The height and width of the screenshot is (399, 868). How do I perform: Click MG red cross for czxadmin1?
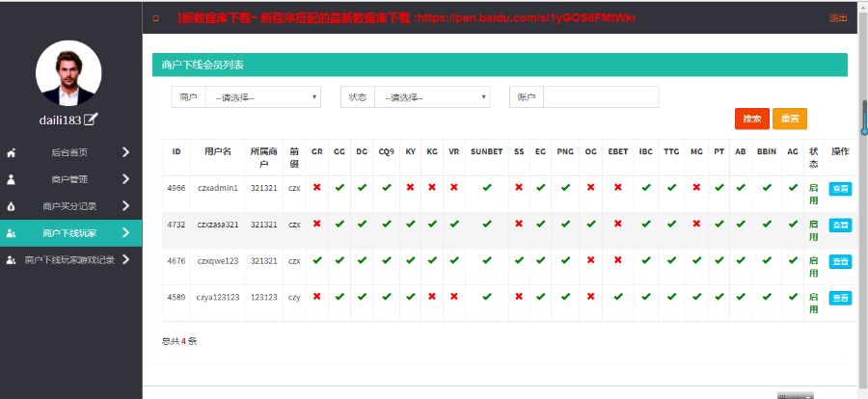click(x=696, y=187)
